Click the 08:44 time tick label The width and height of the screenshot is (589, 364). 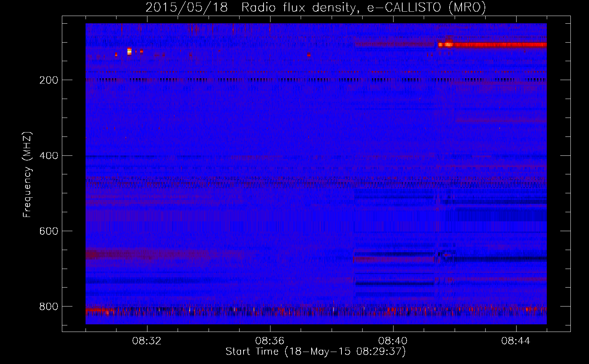[516, 341]
